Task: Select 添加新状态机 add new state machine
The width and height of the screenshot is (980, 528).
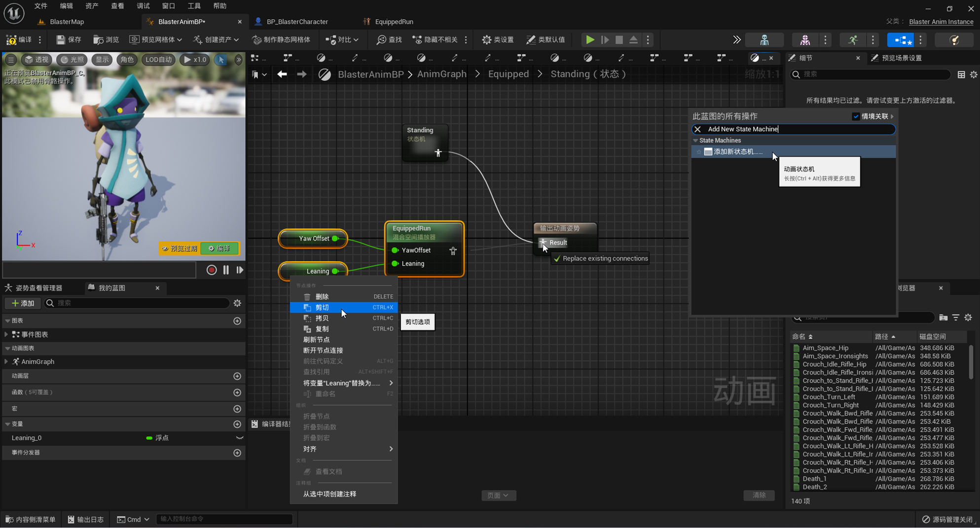Action: pyautogui.click(x=794, y=152)
